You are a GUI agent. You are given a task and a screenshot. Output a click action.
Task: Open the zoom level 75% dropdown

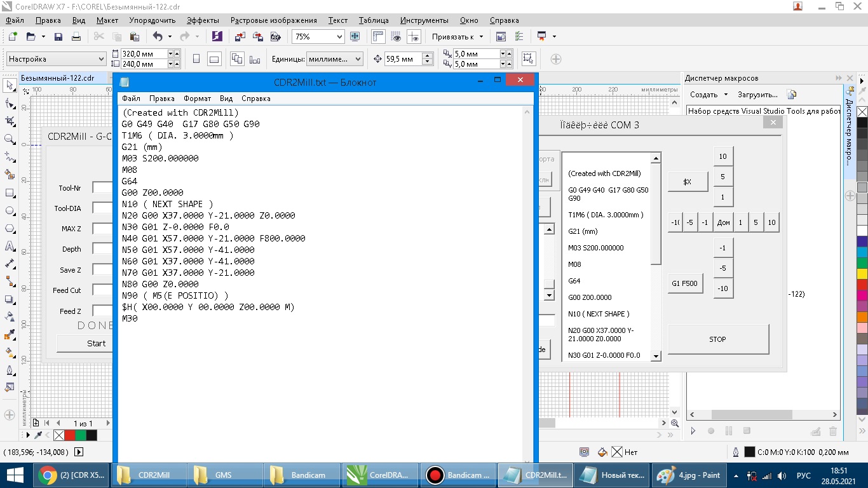[339, 37]
